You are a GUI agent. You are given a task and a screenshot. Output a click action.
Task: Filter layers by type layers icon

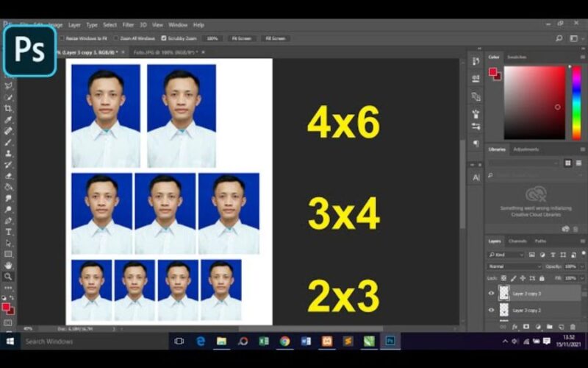[x=553, y=255]
